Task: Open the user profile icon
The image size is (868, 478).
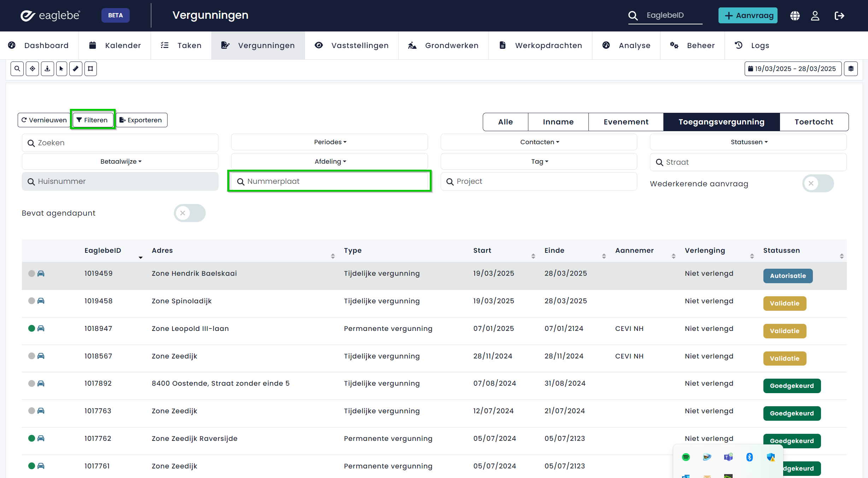Action: (815, 16)
